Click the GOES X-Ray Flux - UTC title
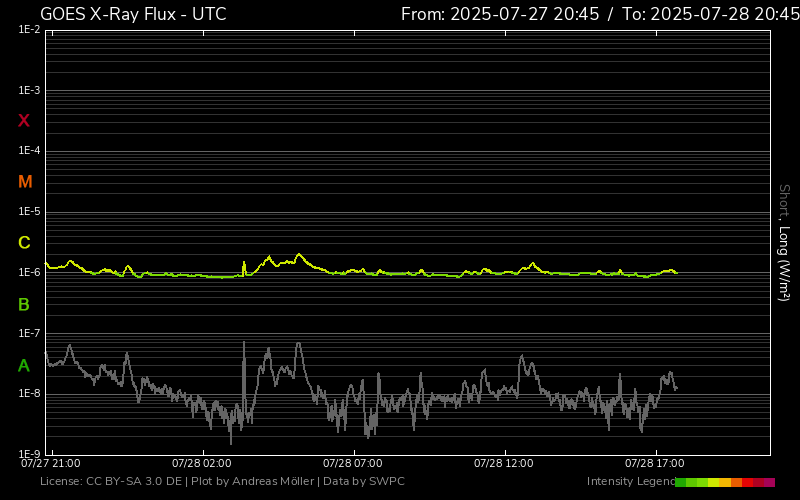The image size is (800, 500). point(133,14)
